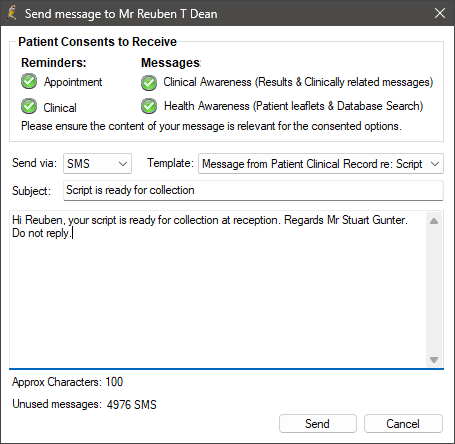Click the title 'Send message to Mr Reuben T Dean'

121,14
